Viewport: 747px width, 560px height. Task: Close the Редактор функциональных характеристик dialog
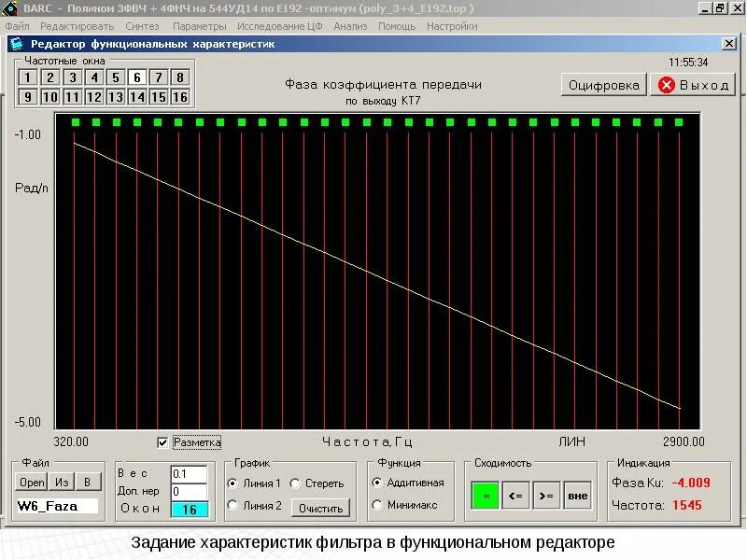tap(729, 44)
